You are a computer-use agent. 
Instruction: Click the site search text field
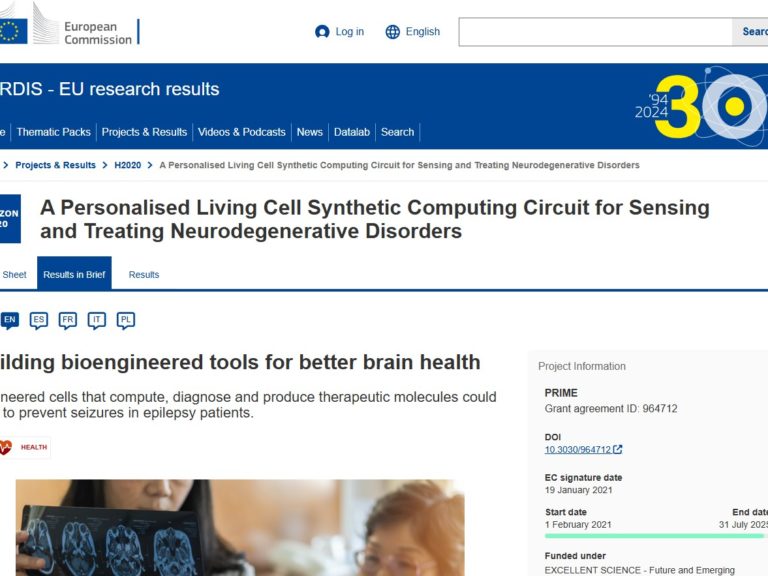pos(595,32)
